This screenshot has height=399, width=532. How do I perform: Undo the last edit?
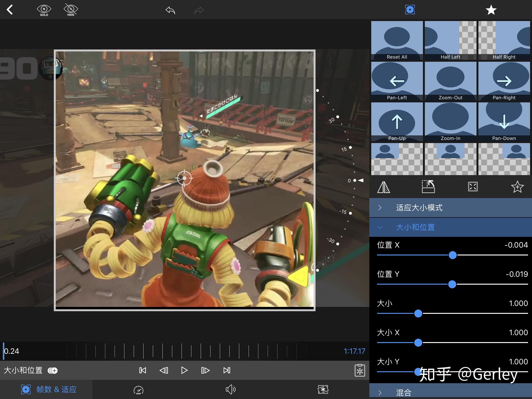tap(170, 10)
